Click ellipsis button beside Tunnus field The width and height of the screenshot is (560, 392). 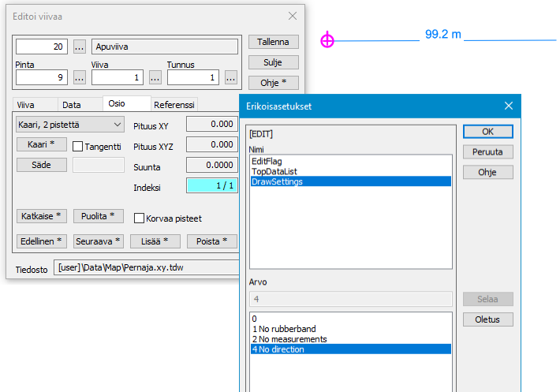coord(230,77)
